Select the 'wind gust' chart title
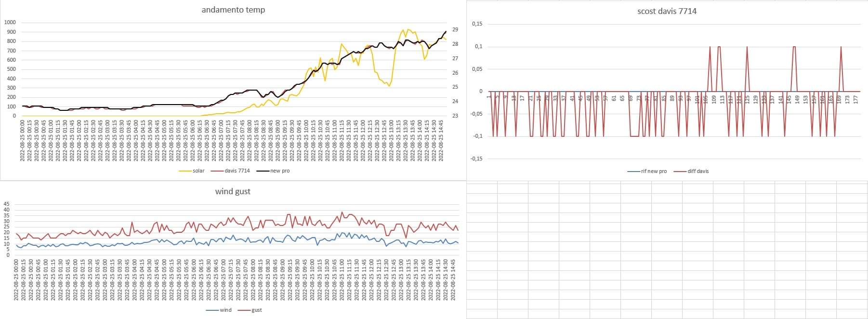Viewport: 868px width, 319px height. pyautogui.click(x=233, y=191)
